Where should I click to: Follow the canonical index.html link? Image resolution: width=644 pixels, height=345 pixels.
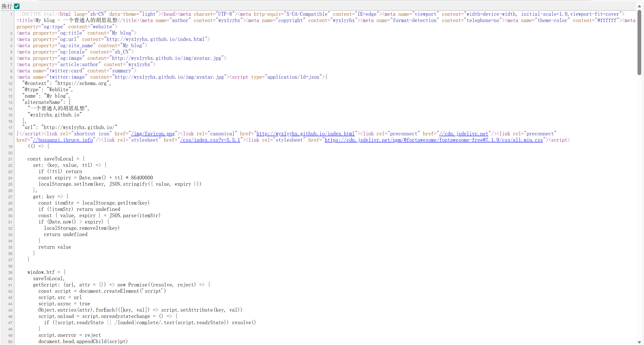pos(305,134)
